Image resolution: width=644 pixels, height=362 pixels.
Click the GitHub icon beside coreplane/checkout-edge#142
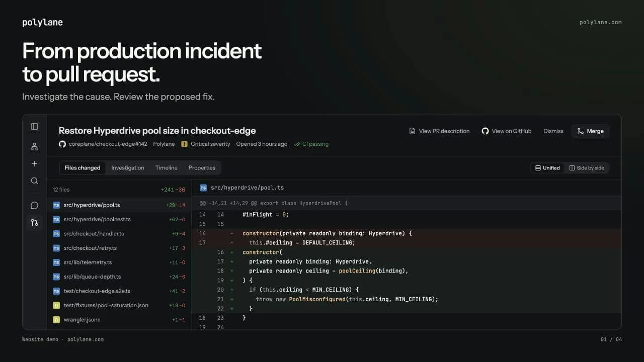tap(62, 144)
